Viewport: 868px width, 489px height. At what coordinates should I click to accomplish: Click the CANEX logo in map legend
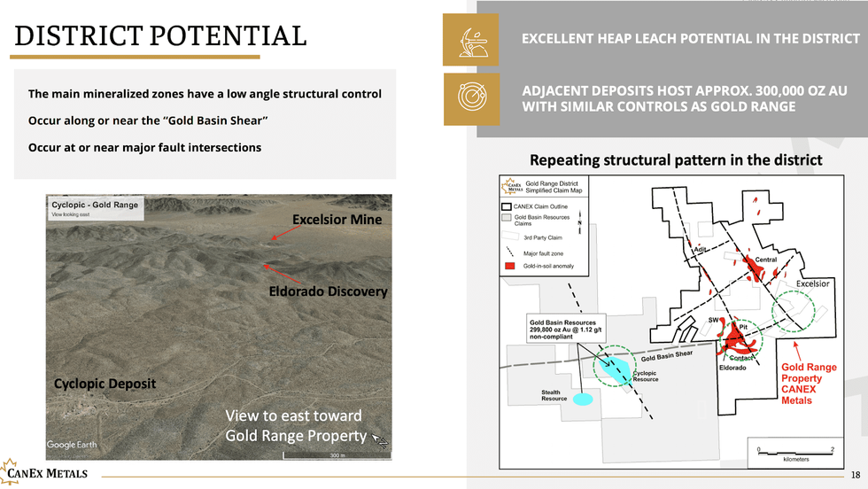click(512, 187)
